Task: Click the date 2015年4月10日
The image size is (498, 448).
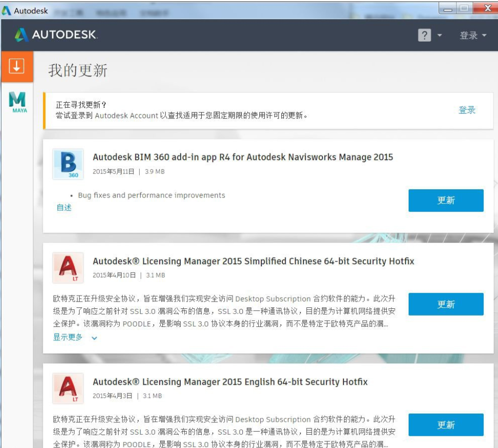Action: pyautogui.click(x=114, y=275)
